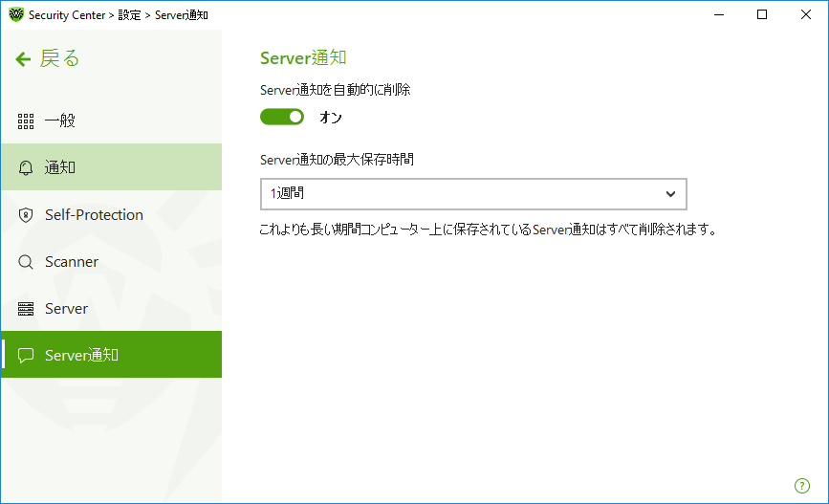The width and height of the screenshot is (829, 504).
Task: Click the bell icon beside 通知
Action: (x=26, y=167)
